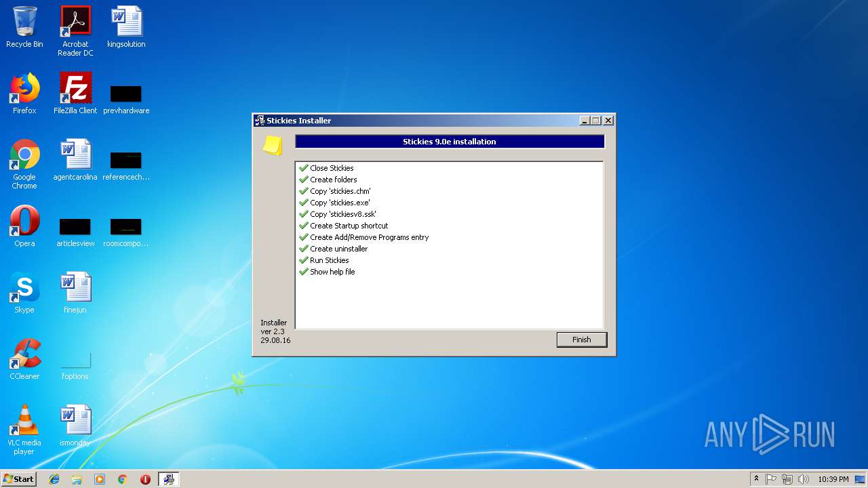Select the Firefox desktop shortcut
This screenshot has width=868, height=488.
coord(24,94)
